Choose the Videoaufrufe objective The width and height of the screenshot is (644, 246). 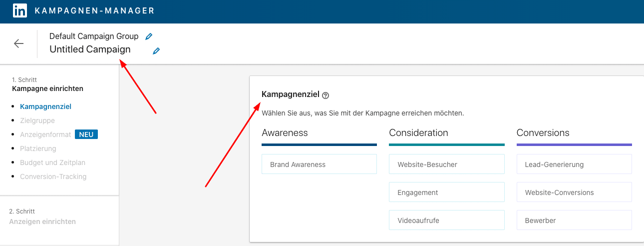(447, 220)
